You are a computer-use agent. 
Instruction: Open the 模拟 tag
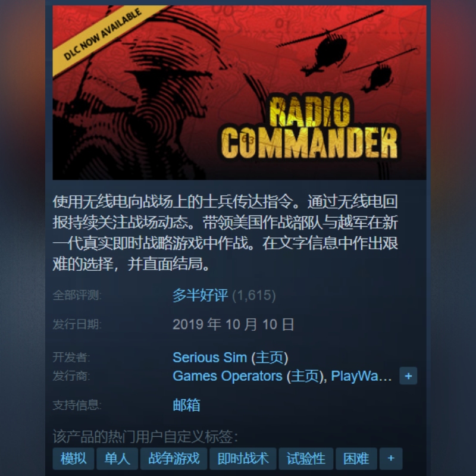point(73,458)
